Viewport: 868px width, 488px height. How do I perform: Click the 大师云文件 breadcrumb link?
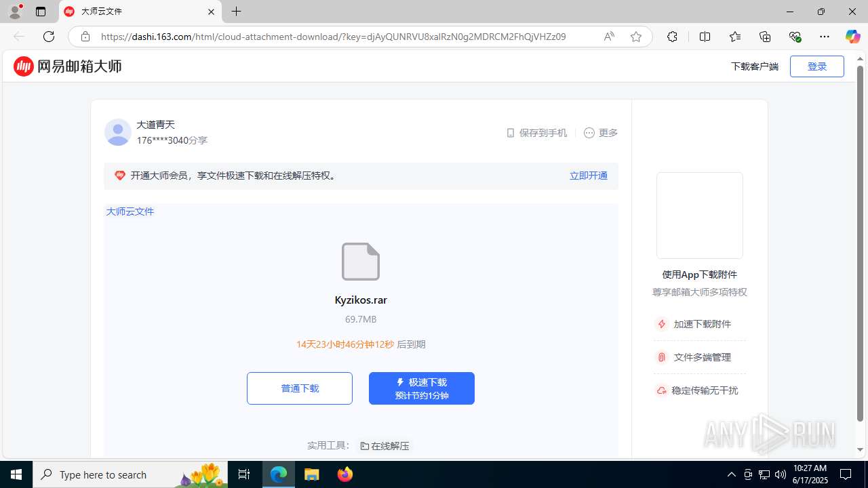pos(130,211)
